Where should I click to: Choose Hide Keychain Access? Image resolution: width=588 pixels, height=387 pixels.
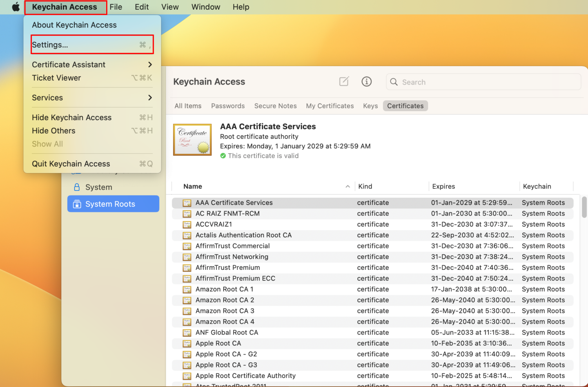[x=92, y=118]
